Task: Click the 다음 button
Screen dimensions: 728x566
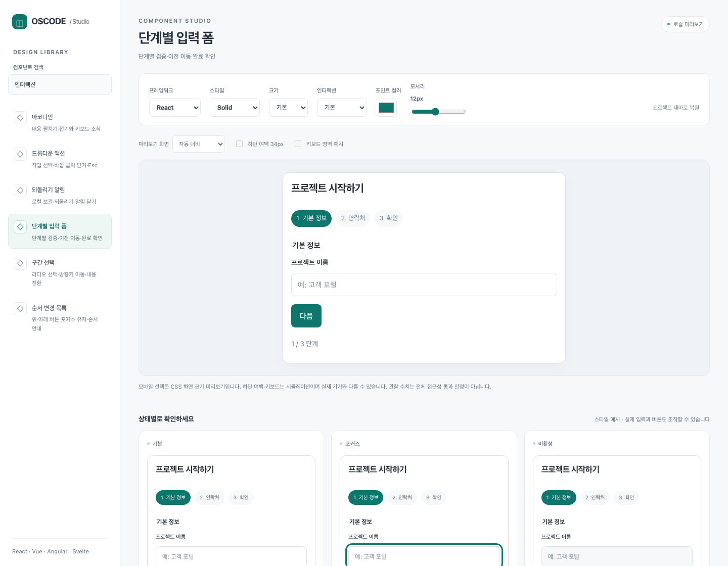Action: coord(306,316)
